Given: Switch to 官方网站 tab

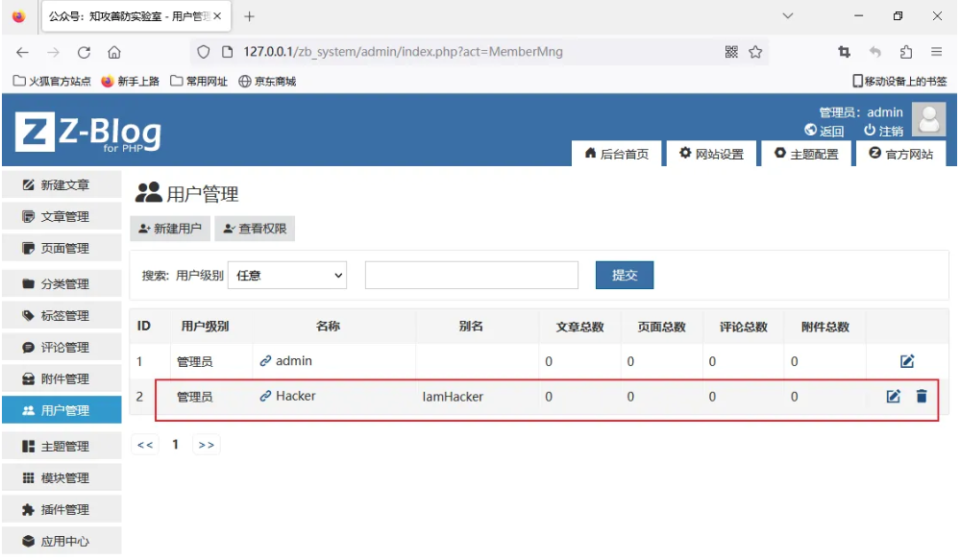Looking at the screenshot, I should pyautogui.click(x=901, y=154).
